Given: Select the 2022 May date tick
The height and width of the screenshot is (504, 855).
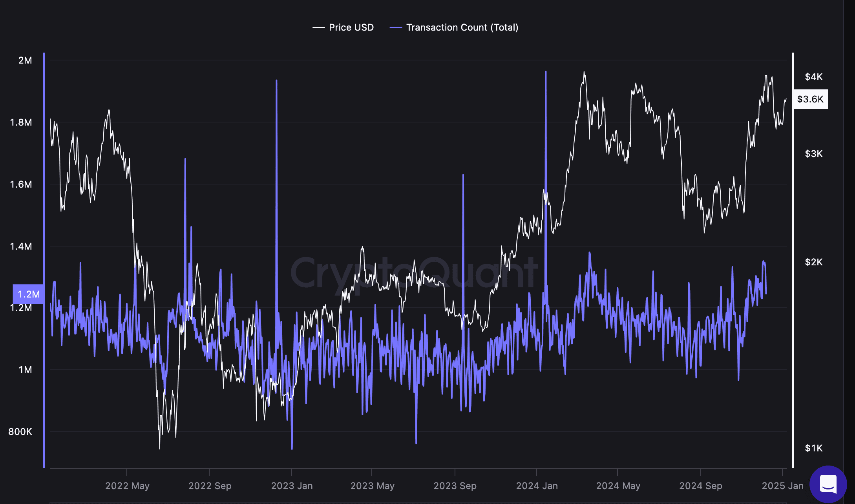Looking at the screenshot, I should 127,486.
